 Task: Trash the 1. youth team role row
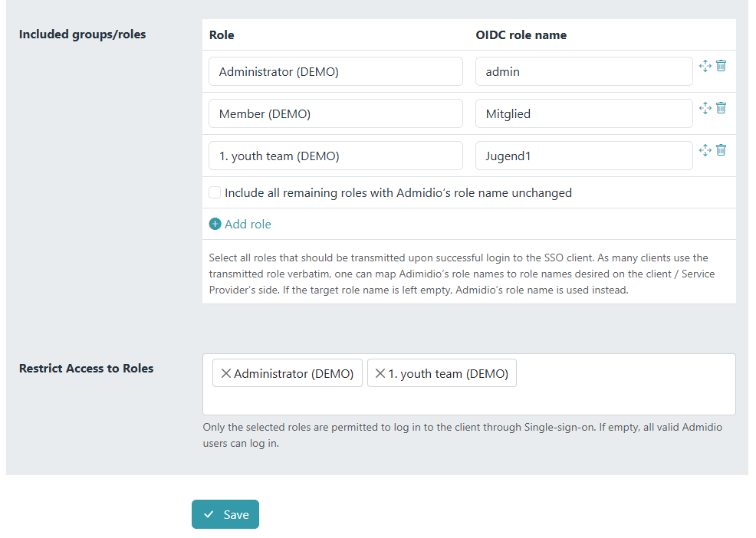[721, 150]
